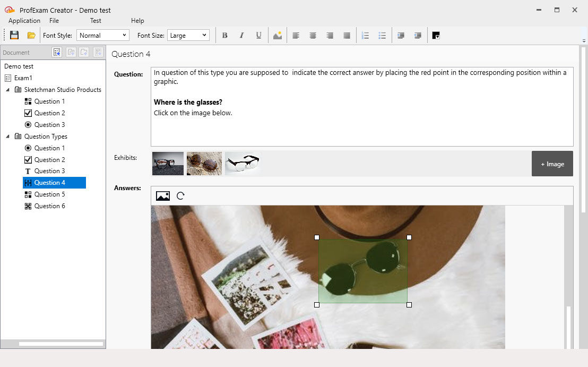Justify text alignment

(x=347, y=35)
